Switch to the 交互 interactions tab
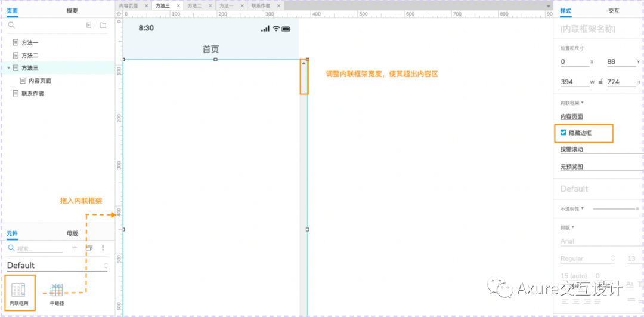 [614, 11]
